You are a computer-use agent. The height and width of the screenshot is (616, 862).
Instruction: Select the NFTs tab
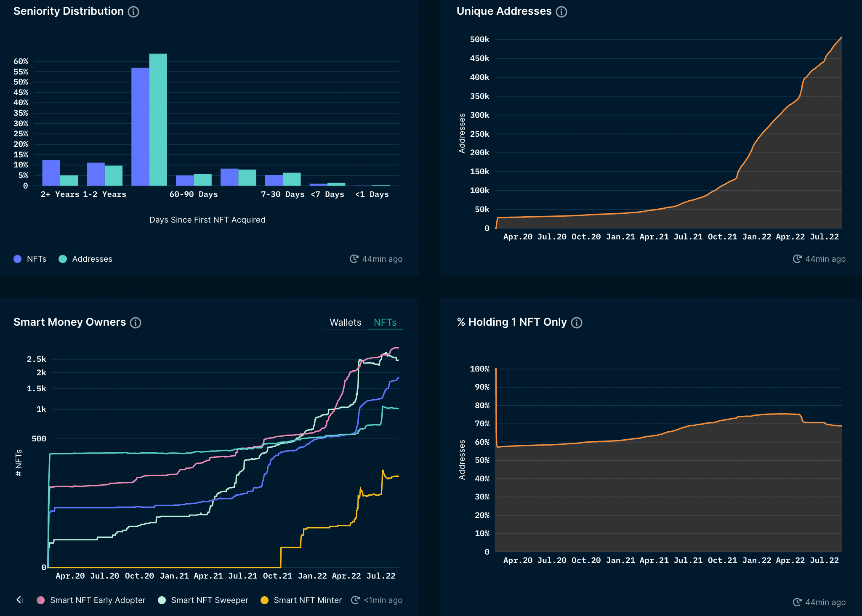pos(385,322)
